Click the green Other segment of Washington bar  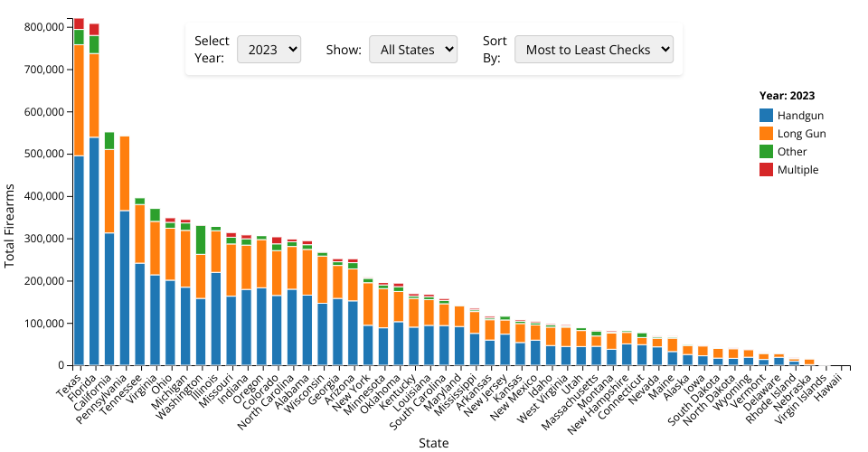pos(201,240)
